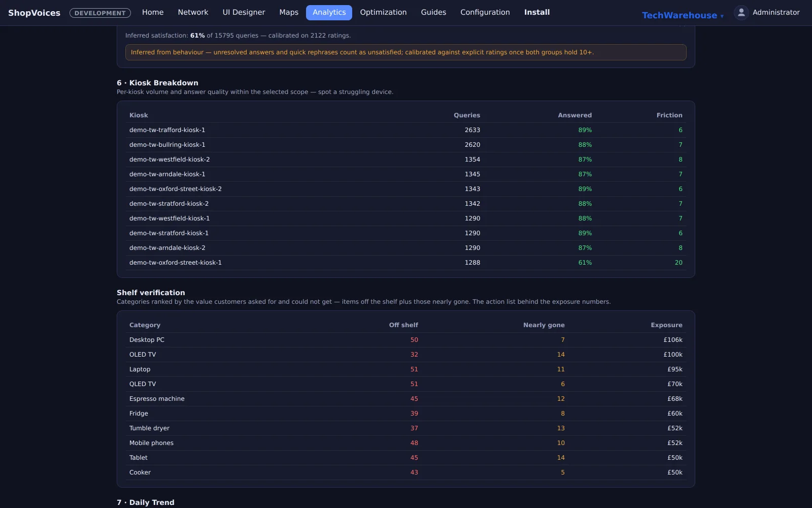Viewport: 812px width, 508px height.
Task: Select the Desktop PC category row
Action: coord(406,340)
